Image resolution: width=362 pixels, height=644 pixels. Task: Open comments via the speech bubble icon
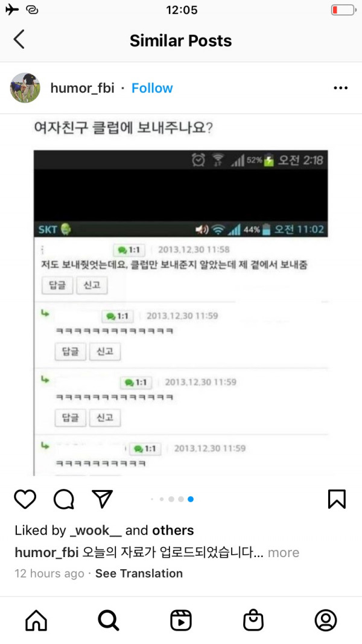point(63,499)
